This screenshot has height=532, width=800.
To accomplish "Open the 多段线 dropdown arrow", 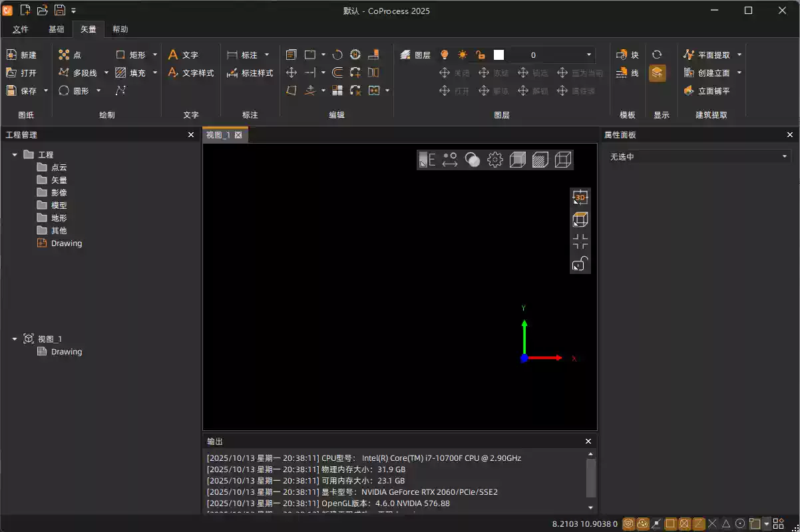I will [x=106, y=72].
